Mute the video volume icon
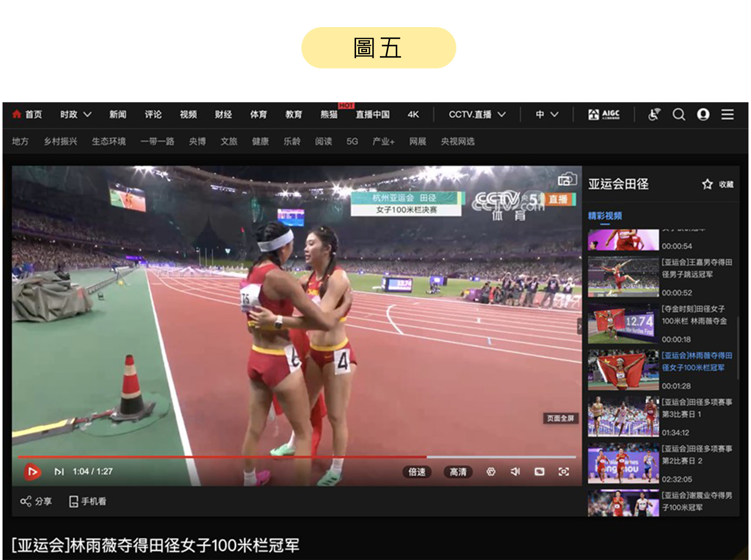 [x=515, y=472]
